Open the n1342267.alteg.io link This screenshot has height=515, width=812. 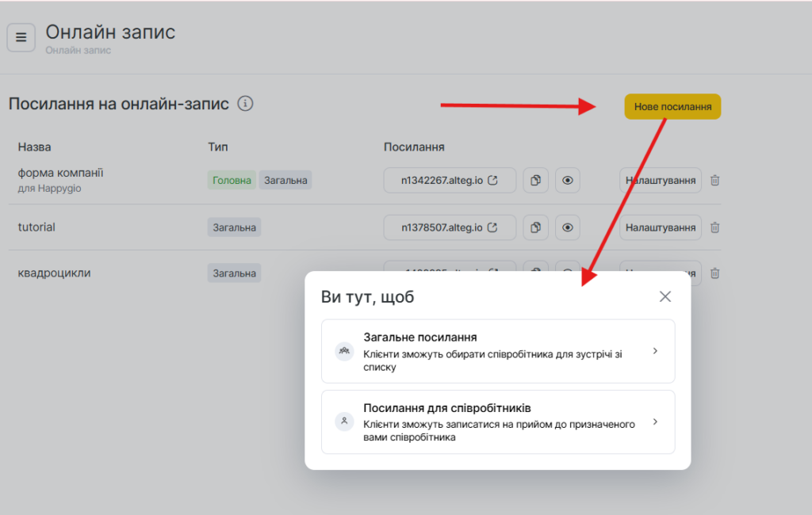449,181
